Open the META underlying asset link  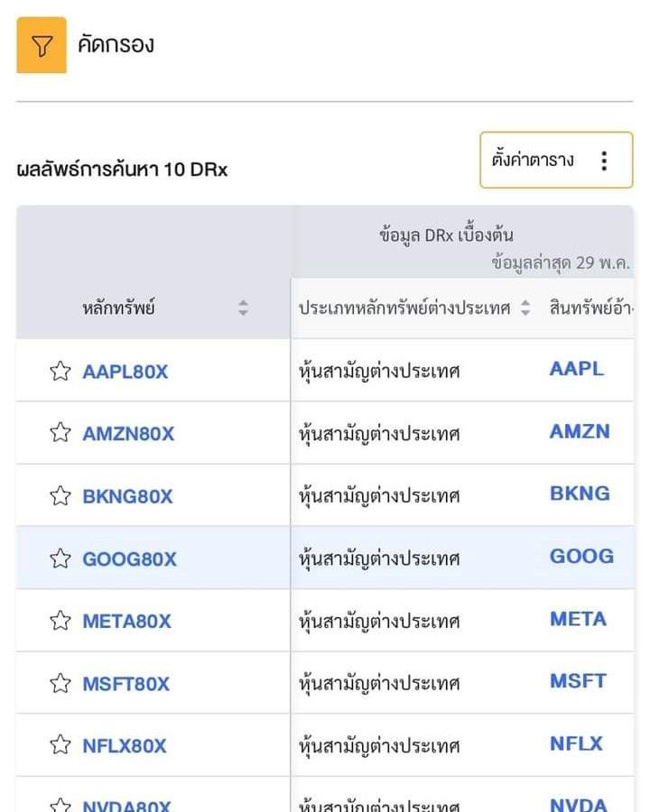[579, 619]
